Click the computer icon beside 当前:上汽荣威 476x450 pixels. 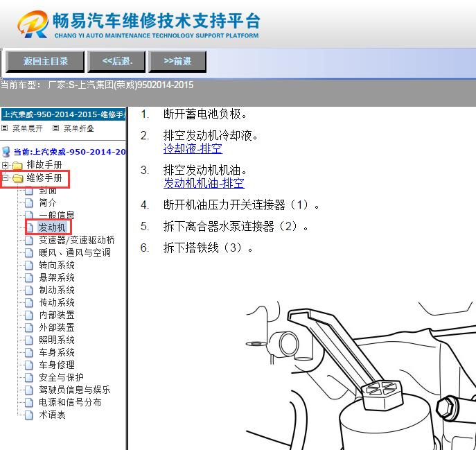[x=6, y=152]
